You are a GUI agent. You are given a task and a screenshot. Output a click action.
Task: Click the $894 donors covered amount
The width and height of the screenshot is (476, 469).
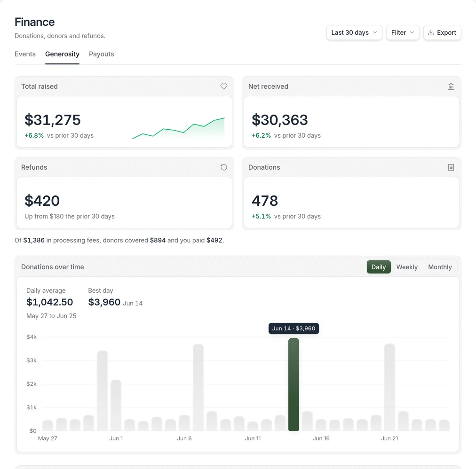coord(158,240)
